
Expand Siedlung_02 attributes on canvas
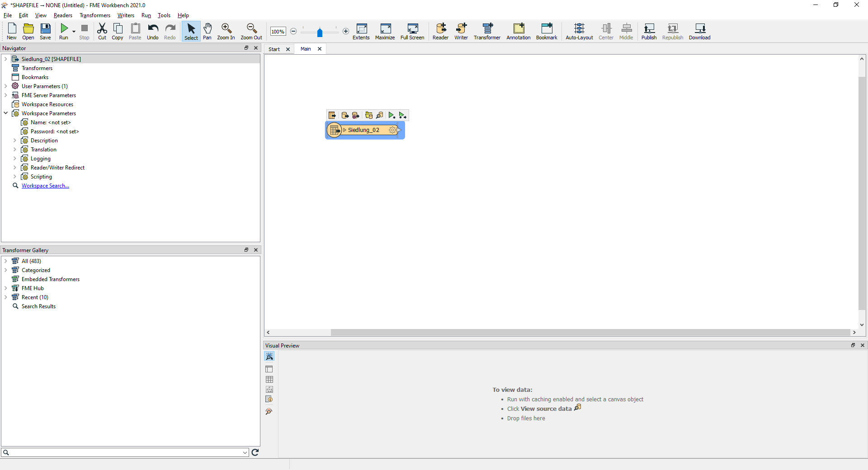(344, 130)
